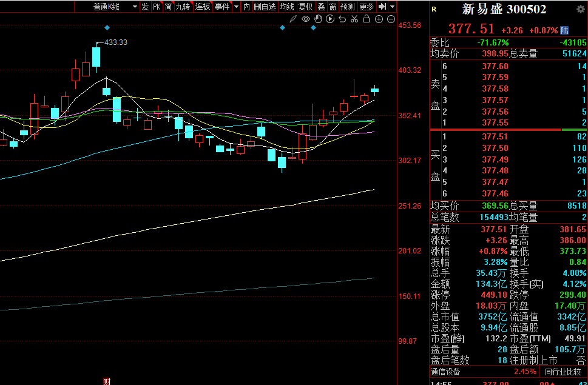
Task: Click the 九转 indicator button
Action: 183,7
